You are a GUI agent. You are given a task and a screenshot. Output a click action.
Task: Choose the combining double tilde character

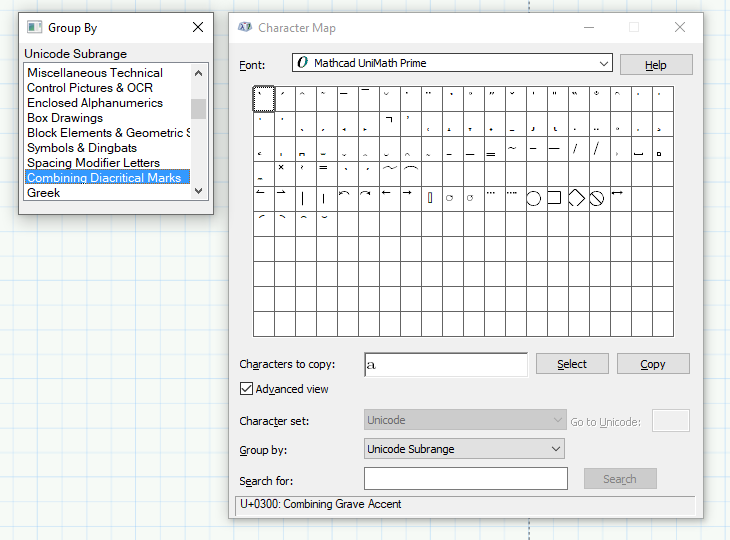click(390, 174)
